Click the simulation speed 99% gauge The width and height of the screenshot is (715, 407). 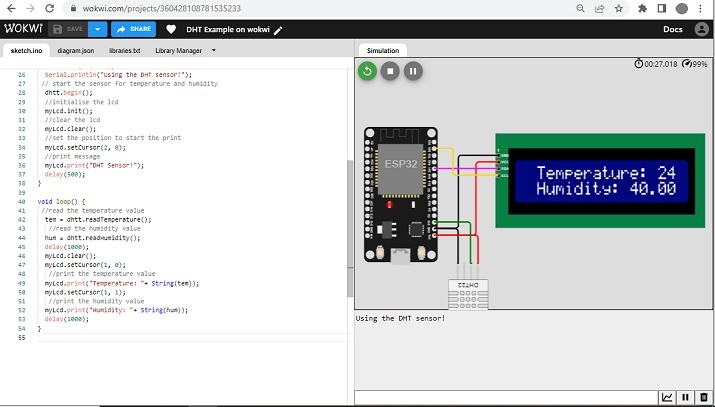tap(694, 64)
